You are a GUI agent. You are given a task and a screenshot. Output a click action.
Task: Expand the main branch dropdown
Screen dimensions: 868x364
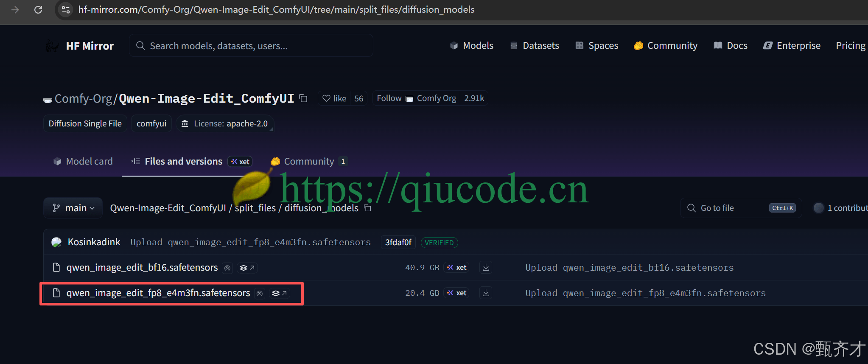click(x=73, y=208)
